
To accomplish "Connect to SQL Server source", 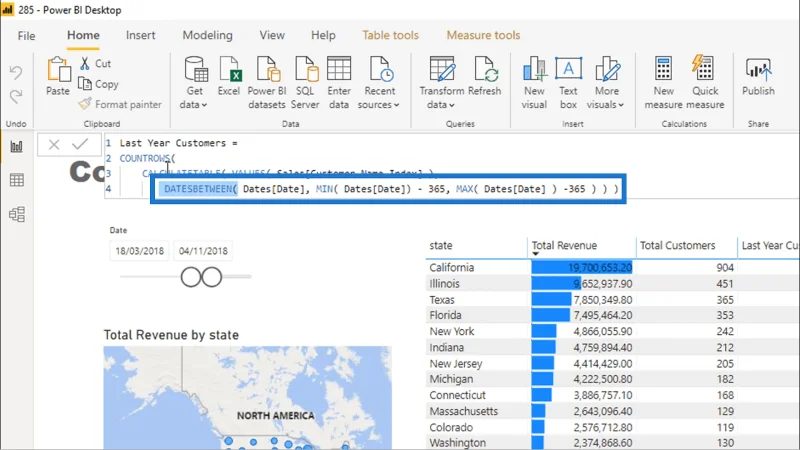I will point(305,83).
